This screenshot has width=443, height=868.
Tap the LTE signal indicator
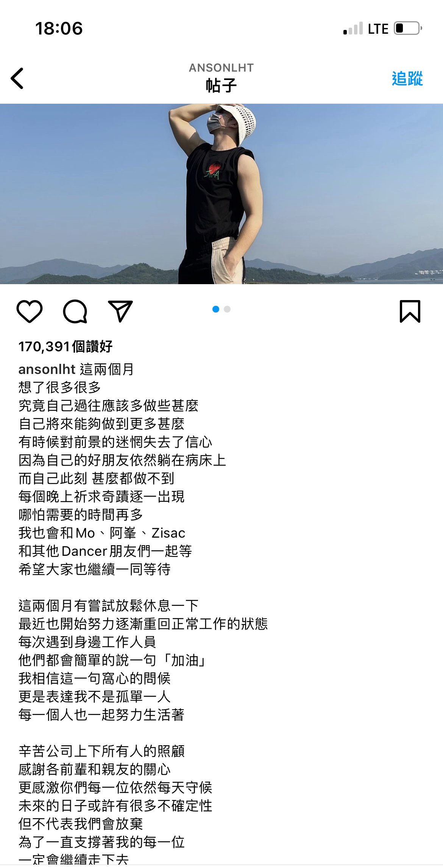point(378,29)
